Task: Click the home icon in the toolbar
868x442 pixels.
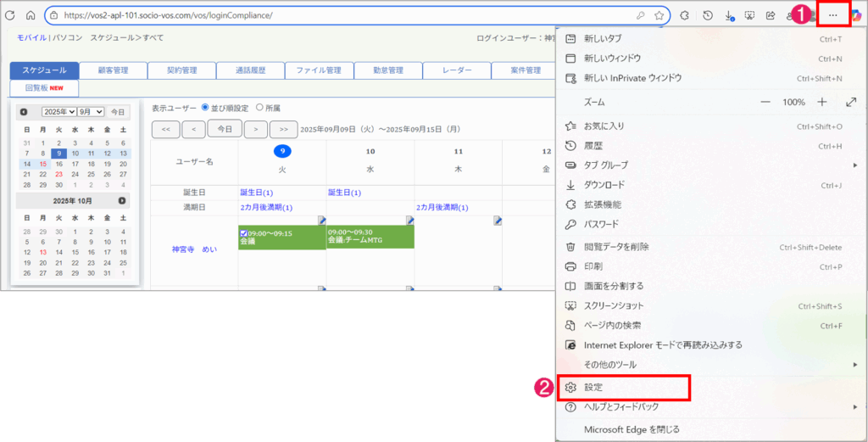Action: [x=31, y=15]
